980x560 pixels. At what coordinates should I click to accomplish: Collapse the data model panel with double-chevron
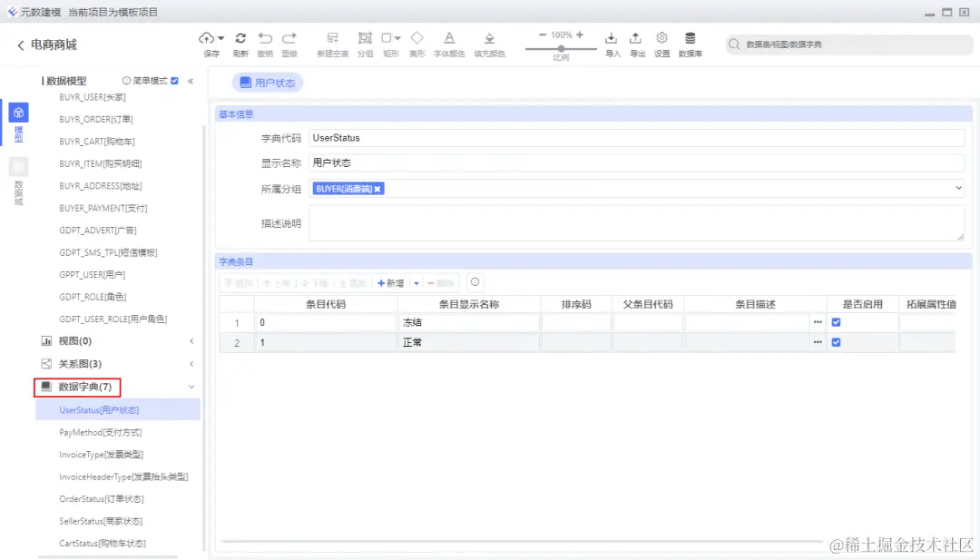point(191,81)
